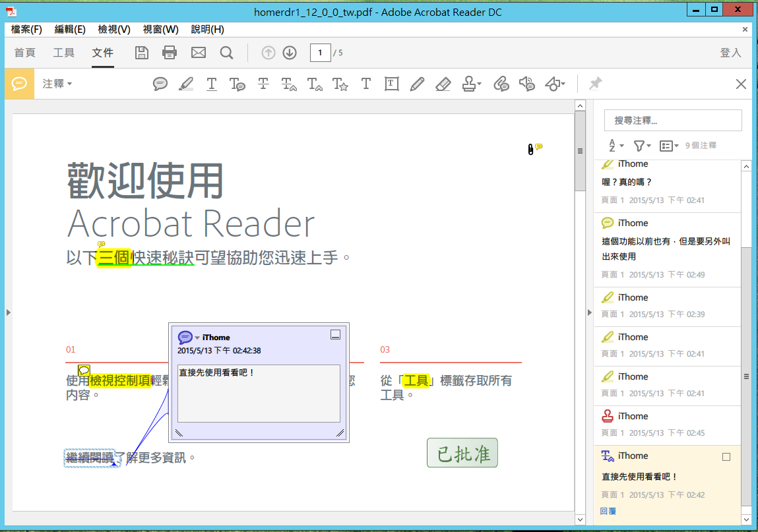Check the checkbox on the iThome text comment

726,456
